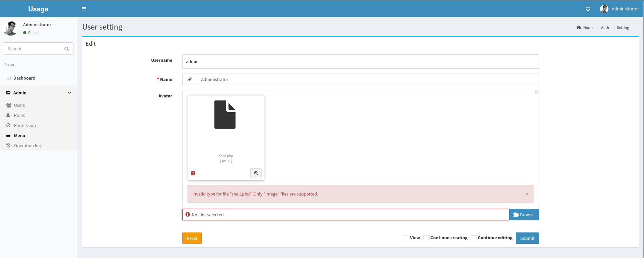The height and width of the screenshot is (258, 644).
Task: Tick the Continue editing checkbox
Action: click(474, 238)
